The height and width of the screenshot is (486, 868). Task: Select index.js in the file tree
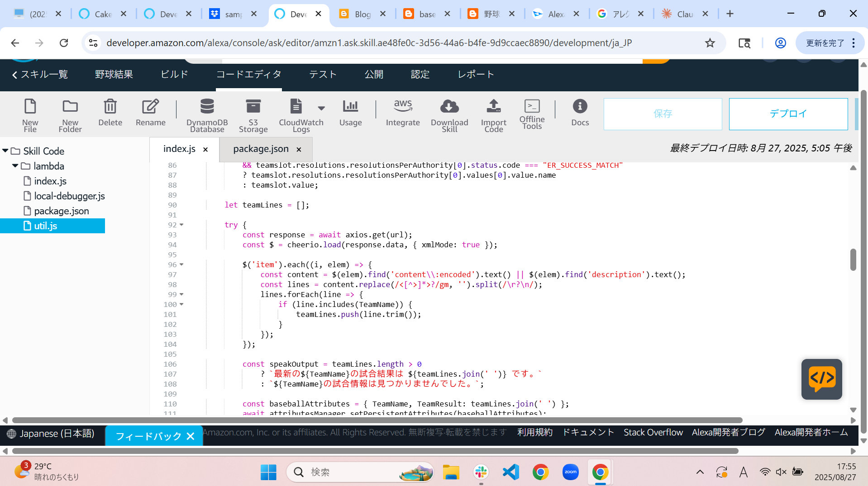[x=50, y=181]
